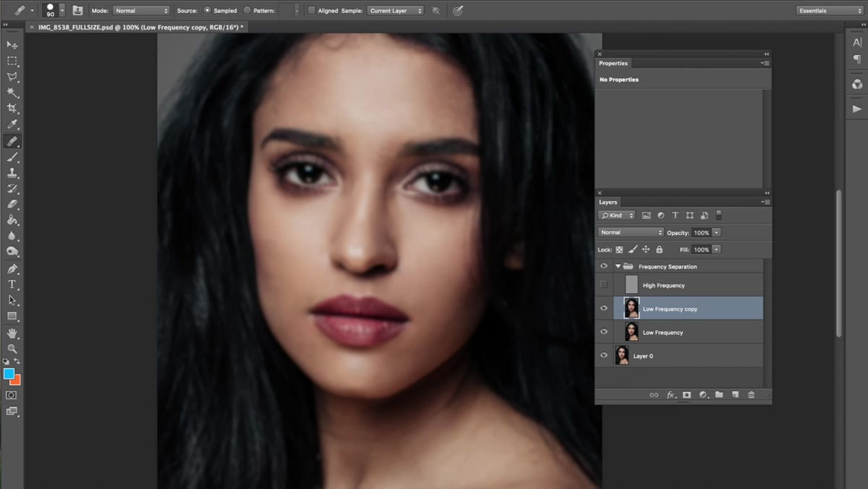Viewport: 868px width, 489px height.
Task: Choose the Sampled source radio button
Action: 208,11
